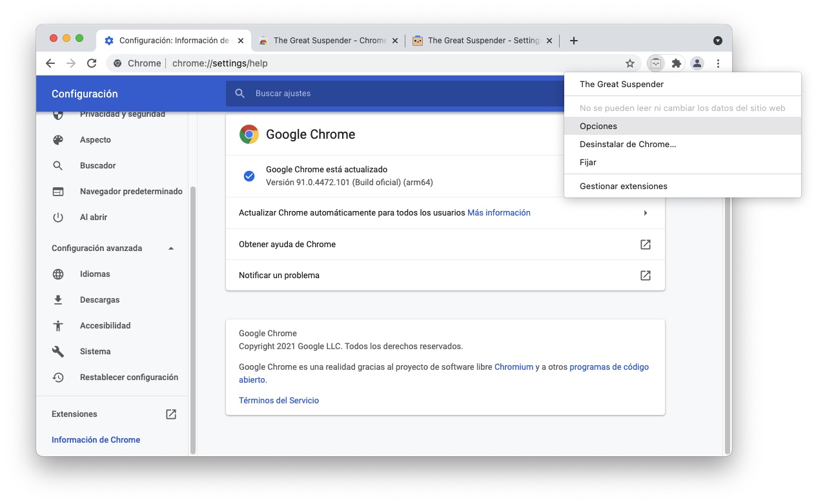The height and width of the screenshot is (504, 816).
Task: Open the Chrome profile avatar menu
Action: pyautogui.click(x=697, y=63)
